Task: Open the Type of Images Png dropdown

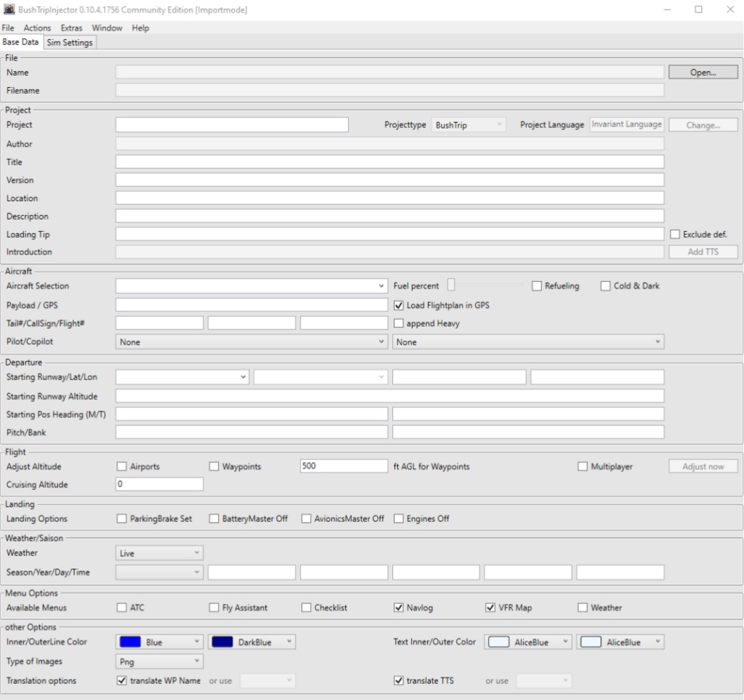Action: [x=159, y=661]
